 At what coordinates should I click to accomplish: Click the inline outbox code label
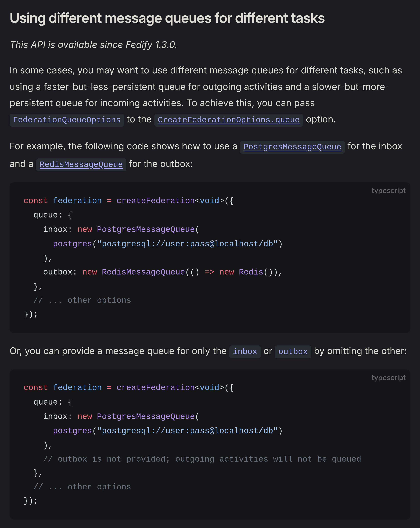293,352
